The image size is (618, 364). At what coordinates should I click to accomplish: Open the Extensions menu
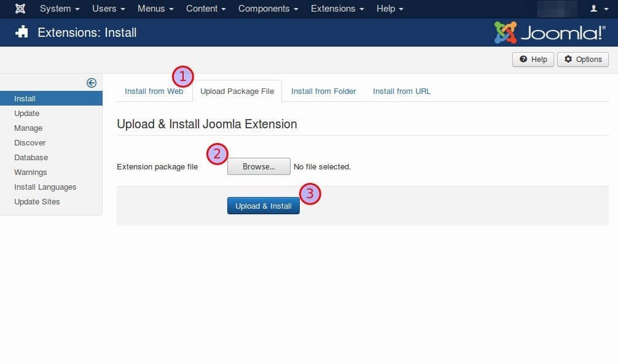pos(337,9)
